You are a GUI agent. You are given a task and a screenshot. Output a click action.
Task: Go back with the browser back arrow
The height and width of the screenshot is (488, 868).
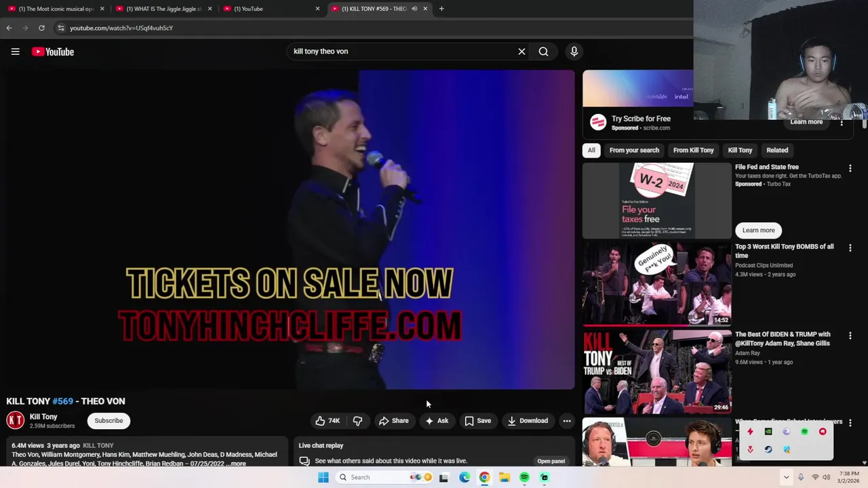click(x=9, y=28)
